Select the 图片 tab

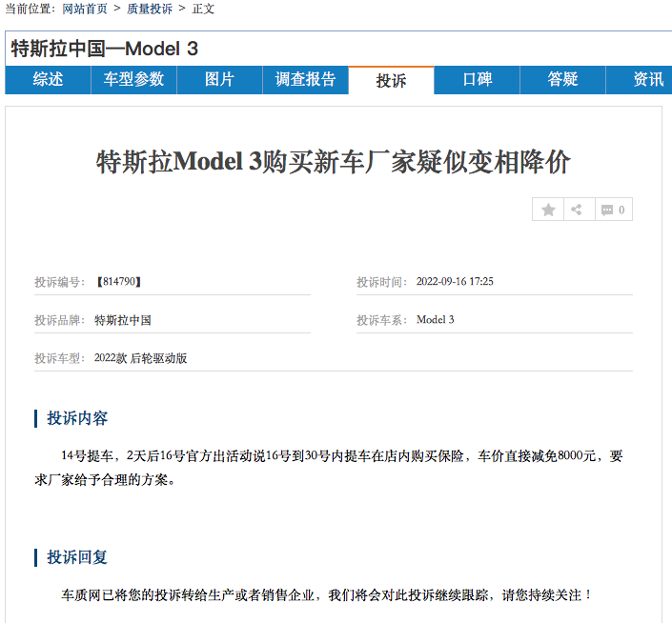point(219,80)
